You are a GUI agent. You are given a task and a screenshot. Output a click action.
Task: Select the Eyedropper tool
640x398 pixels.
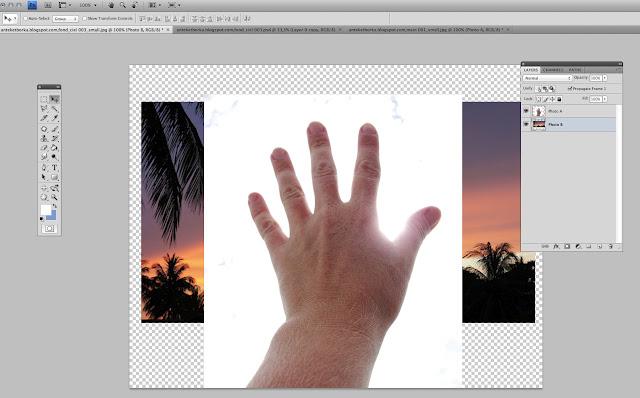(54, 118)
